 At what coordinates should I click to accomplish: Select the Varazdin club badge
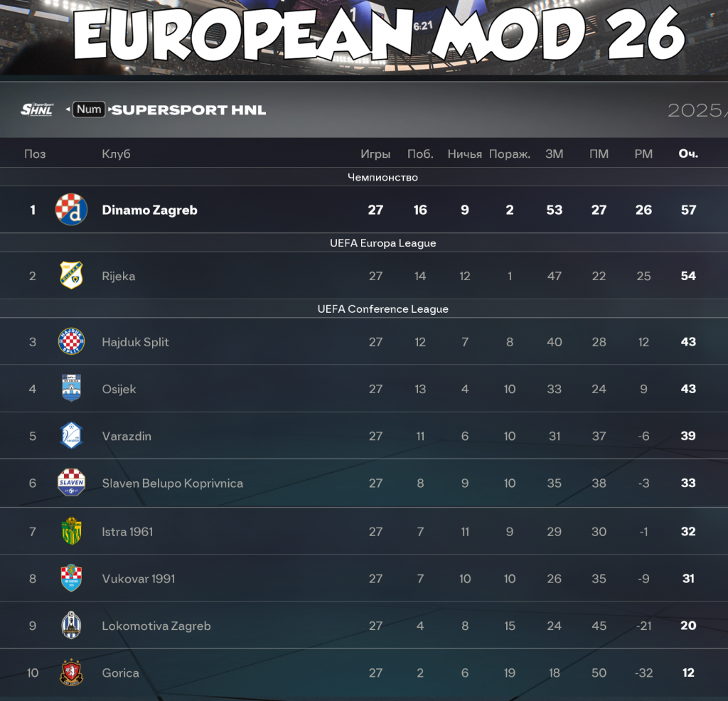click(x=71, y=436)
